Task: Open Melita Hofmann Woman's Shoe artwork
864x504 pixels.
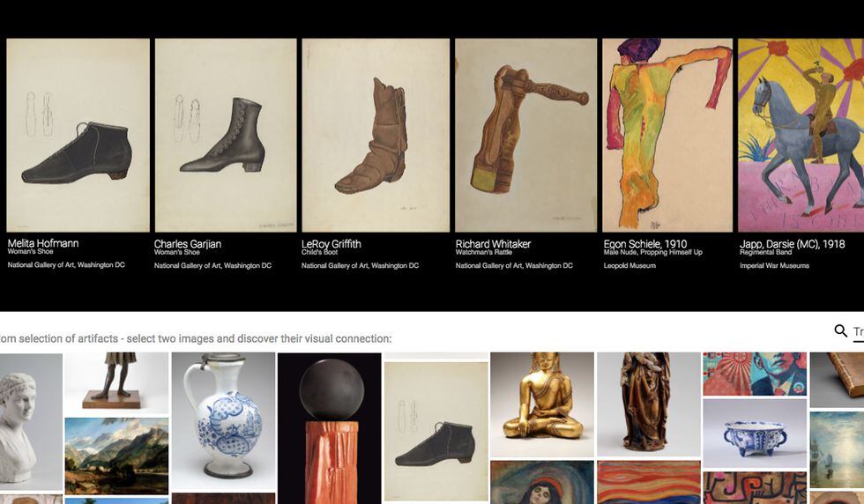Action: 78,135
